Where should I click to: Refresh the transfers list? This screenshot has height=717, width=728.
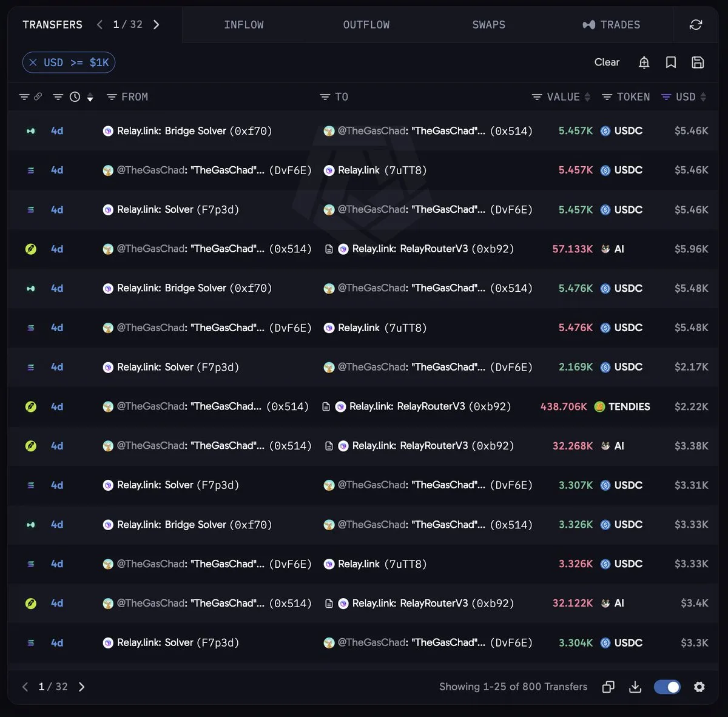[696, 25]
